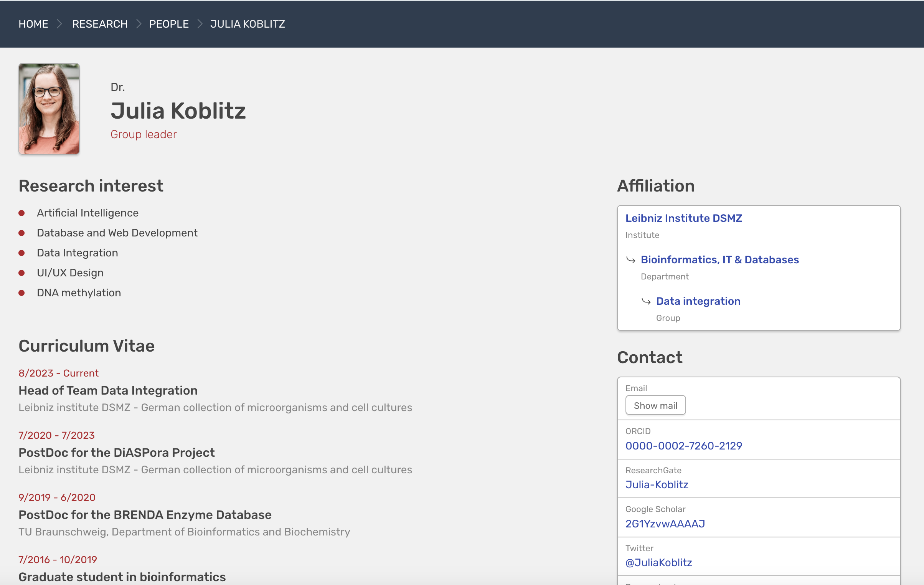Click '9/2019 - 6/2020' date
The image size is (924, 585).
pyautogui.click(x=57, y=497)
